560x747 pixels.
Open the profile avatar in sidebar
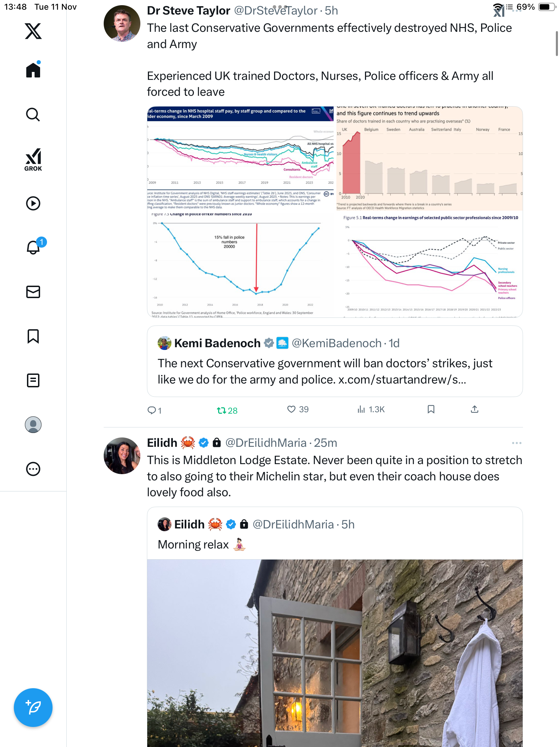pyautogui.click(x=33, y=425)
